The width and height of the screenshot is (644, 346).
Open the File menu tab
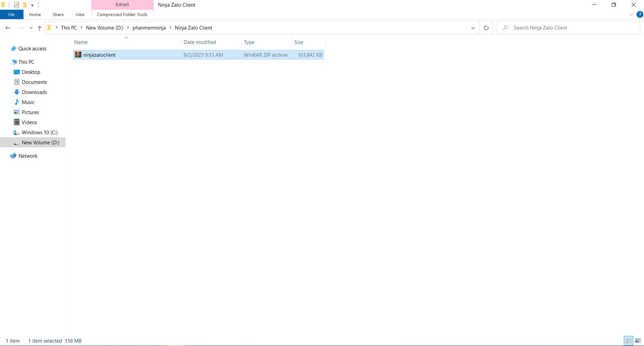point(11,14)
